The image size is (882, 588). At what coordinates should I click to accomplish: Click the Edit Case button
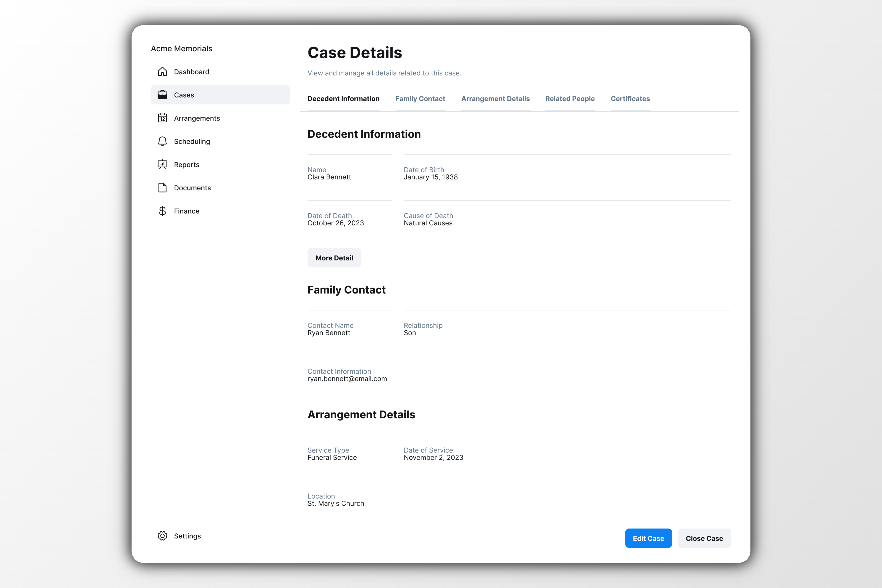coord(648,538)
